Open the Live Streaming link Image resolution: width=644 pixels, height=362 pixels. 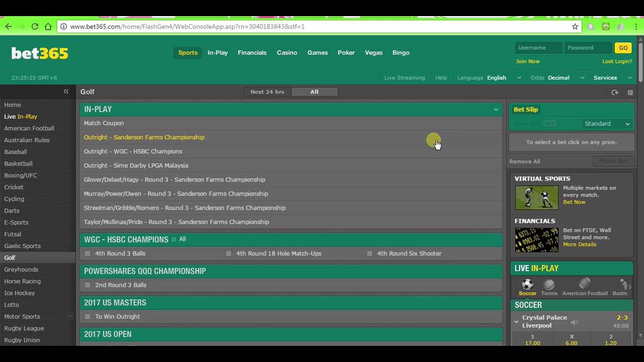click(x=405, y=78)
